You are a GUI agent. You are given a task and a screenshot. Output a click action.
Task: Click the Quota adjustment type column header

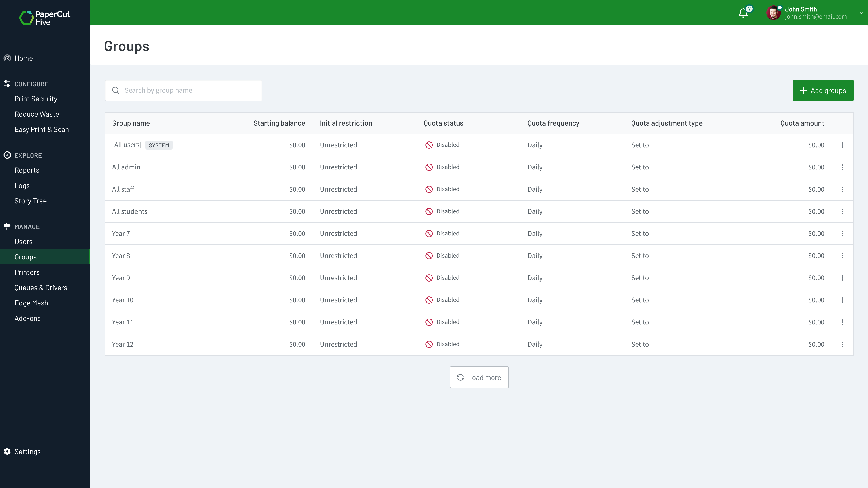click(667, 123)
